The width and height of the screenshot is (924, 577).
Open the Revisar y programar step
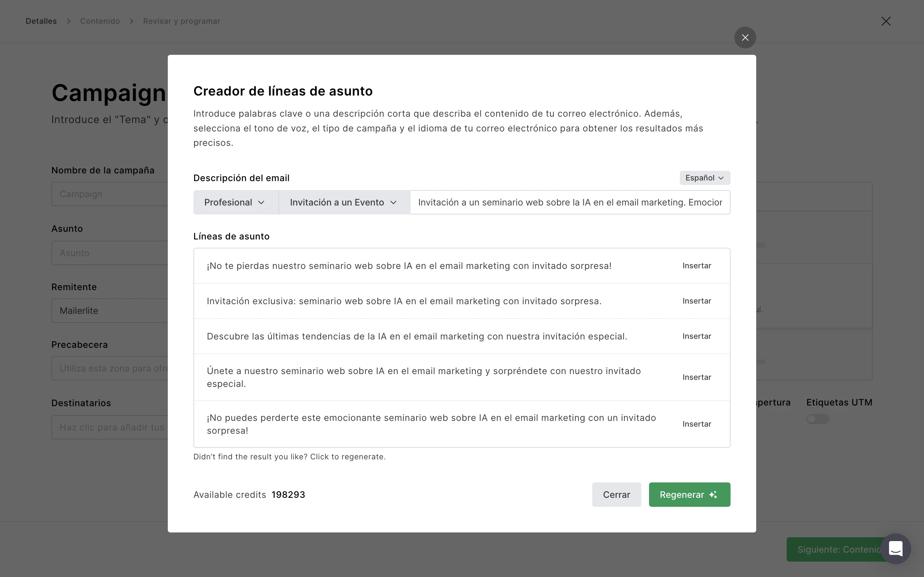click(181, 21)
